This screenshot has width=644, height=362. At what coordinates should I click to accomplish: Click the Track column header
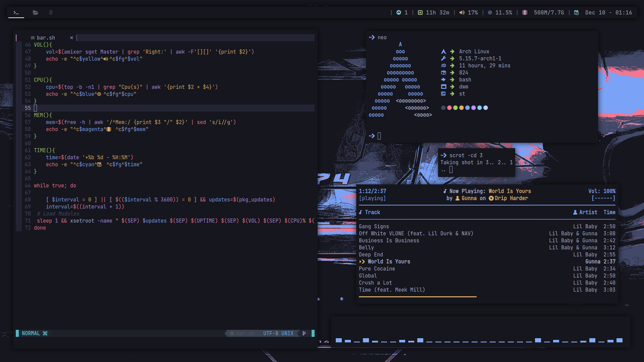[x=372, y=212]
